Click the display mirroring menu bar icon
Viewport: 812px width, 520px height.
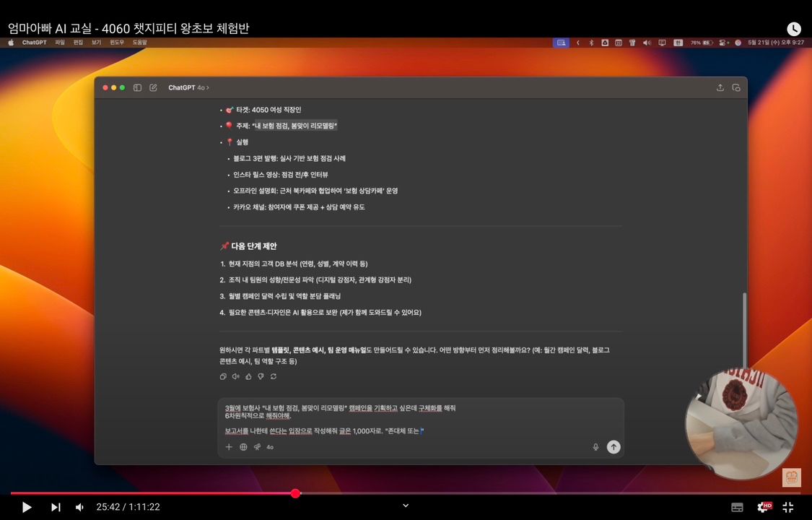(x=662, y=43)
